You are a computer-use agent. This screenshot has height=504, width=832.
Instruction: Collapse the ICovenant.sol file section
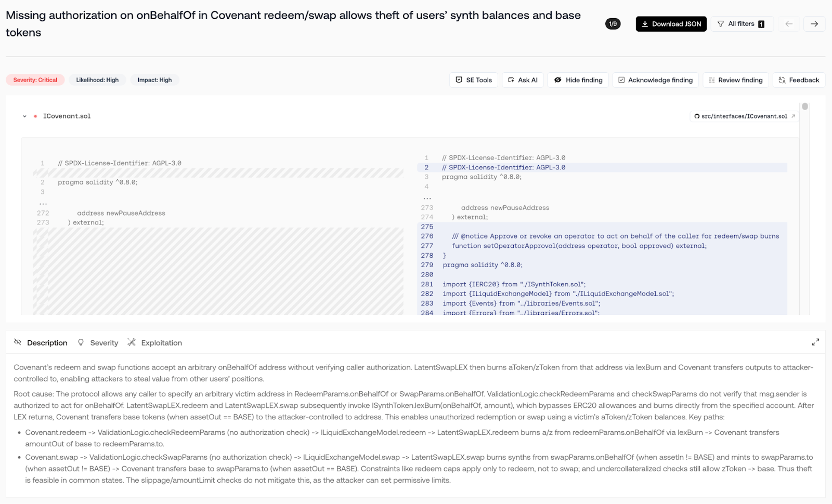[x=24, y=116]
